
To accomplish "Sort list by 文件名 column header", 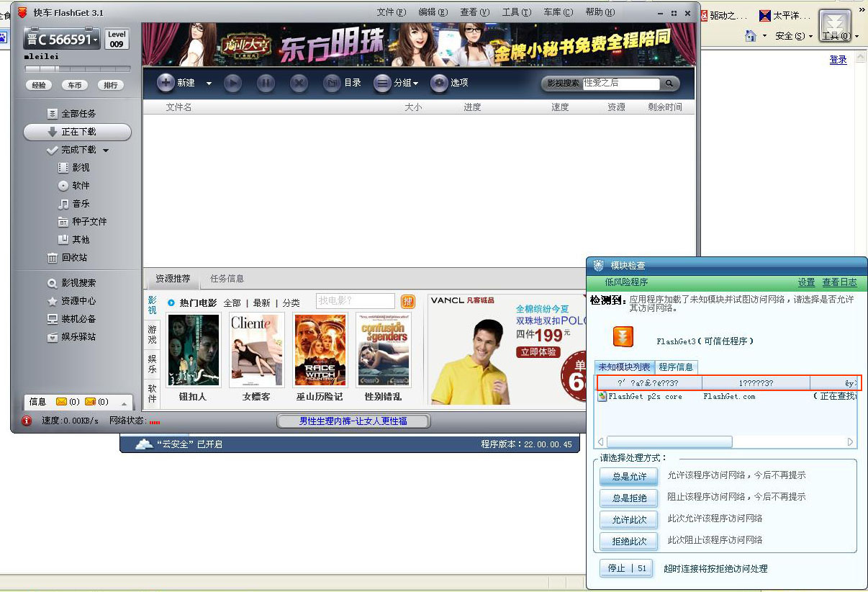I will coord(178,107).
